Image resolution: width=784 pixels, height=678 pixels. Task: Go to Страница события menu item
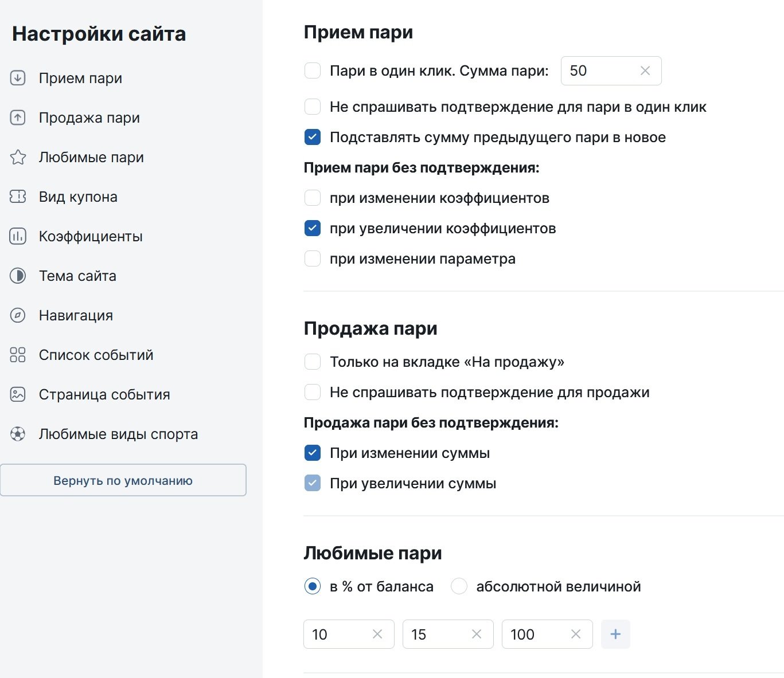(x=104, y=394)
